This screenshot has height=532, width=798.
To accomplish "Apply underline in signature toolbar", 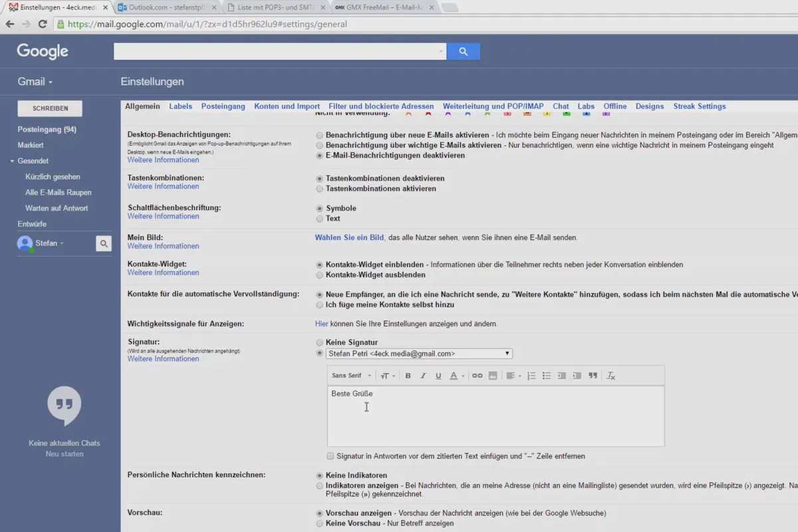I will pos(438,376).
